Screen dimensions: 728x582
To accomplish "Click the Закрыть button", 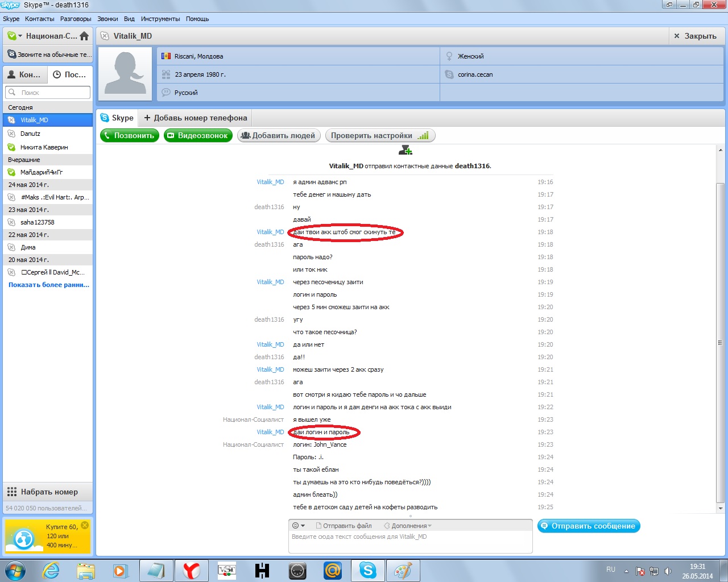I will 695,36.
